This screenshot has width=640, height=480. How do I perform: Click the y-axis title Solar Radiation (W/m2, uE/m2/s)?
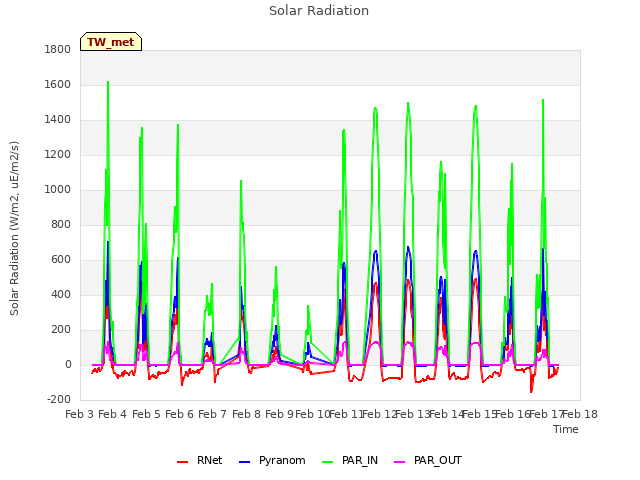click(14, 228)
